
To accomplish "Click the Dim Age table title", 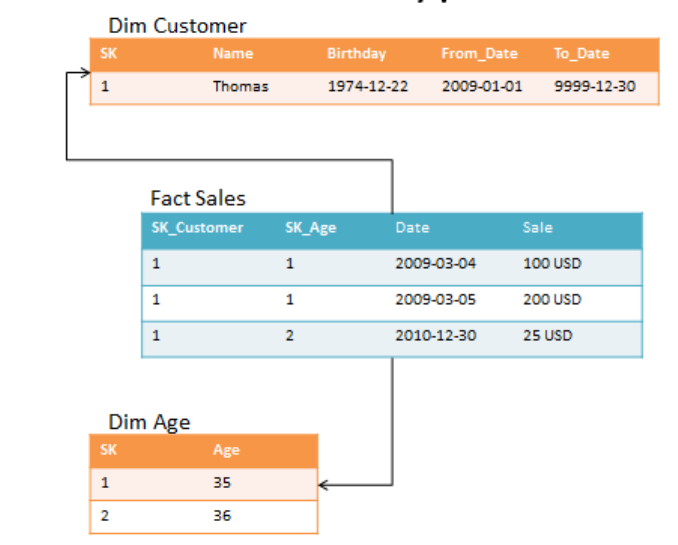I will pyautogui.click(x=149, y=422).
